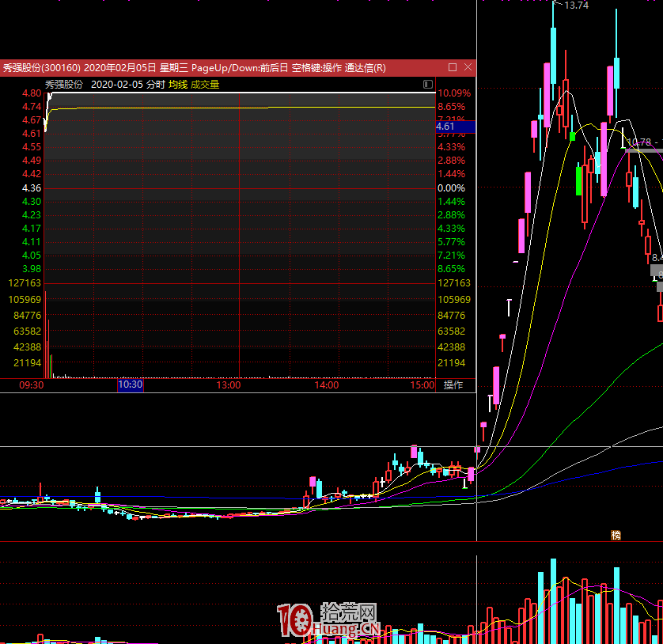Close the 秀强股份 intraday popup window

(468, 68)
